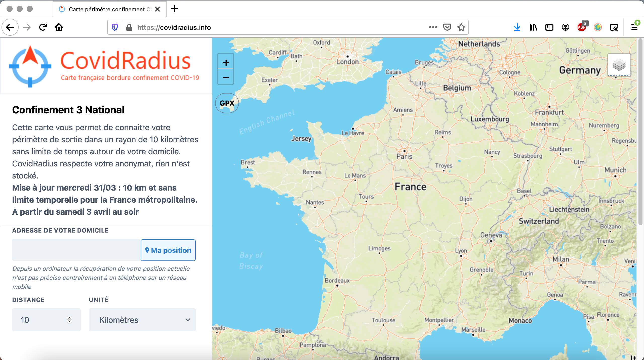Open a new browser tab
Image resolution: width=644 pixels, height=360 pixels.
point(175,9)
